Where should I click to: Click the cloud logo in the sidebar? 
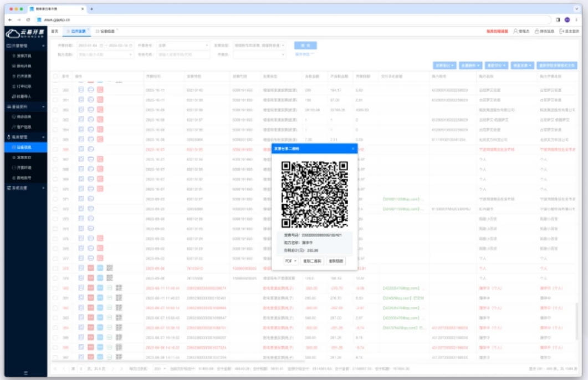[13, 34]
